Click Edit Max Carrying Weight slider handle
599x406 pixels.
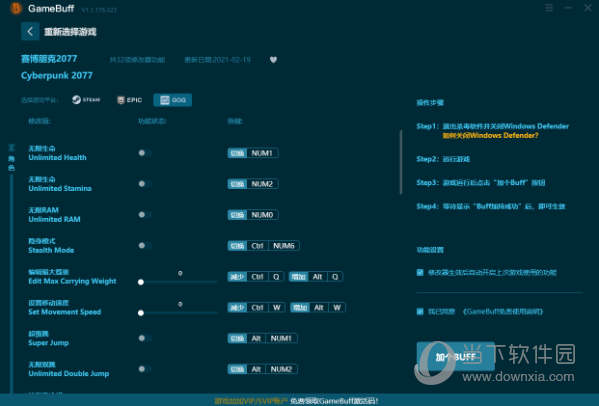click(x=141, y=282)
